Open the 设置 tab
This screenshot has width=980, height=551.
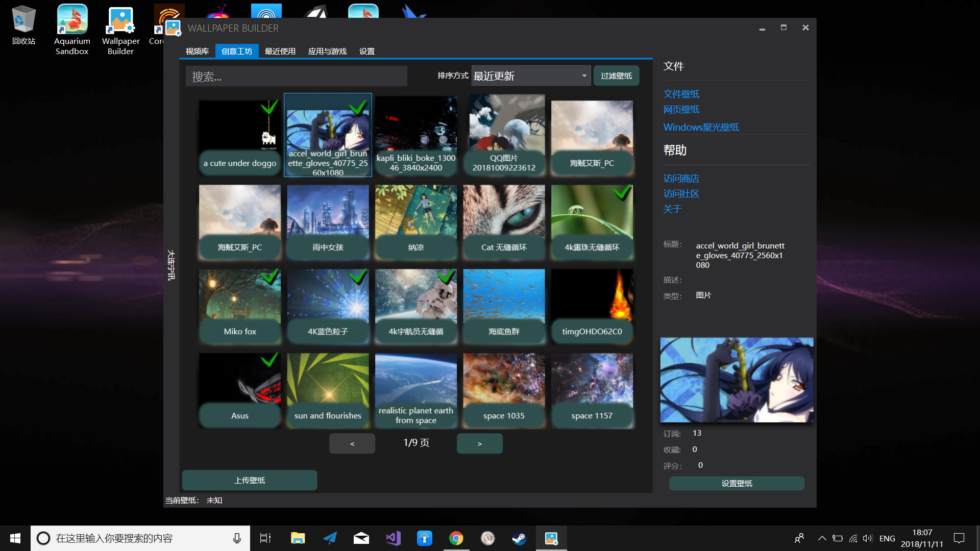click(366, 51)
